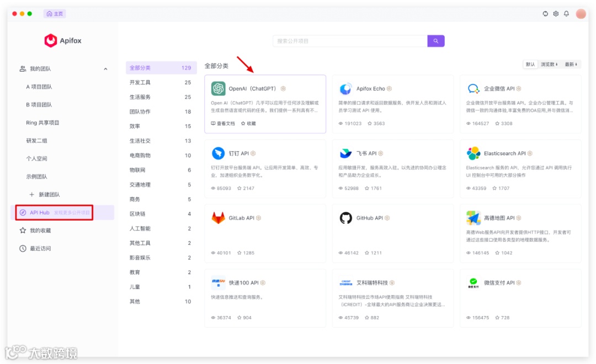Viewport: 596px width, 364px height.
Task: Select 影音娱乐 category
Action: point(161,258)
